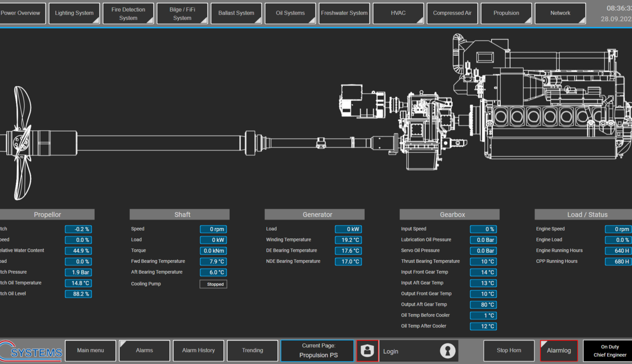Navigate to the Ballast System page

(x=236, y=13)
